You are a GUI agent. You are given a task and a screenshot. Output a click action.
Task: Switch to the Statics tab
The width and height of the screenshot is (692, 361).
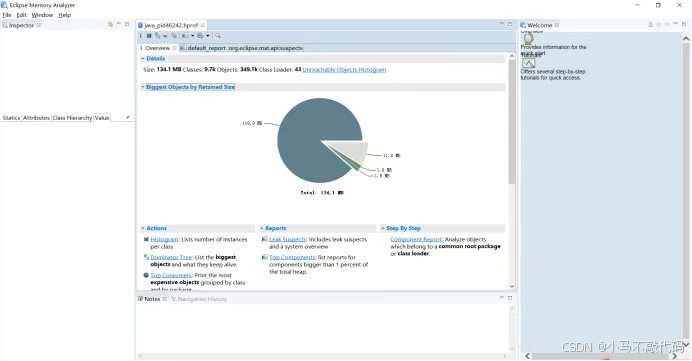(11, 118)
